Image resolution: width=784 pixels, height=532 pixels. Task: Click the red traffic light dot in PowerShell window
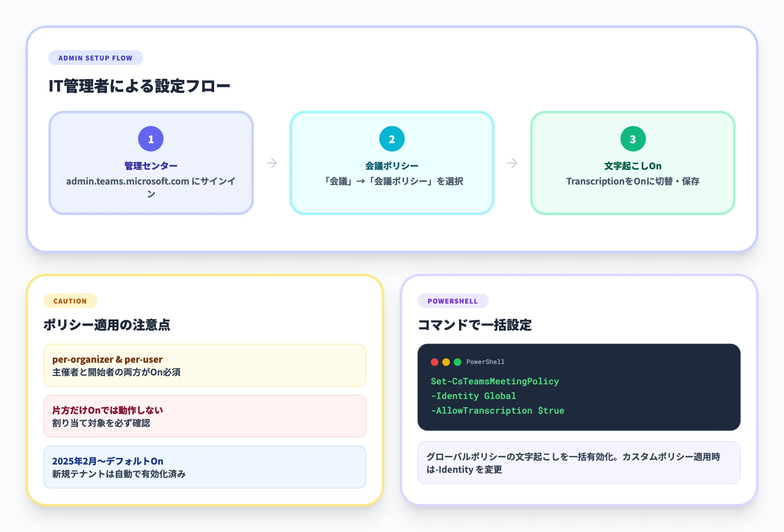435,362
